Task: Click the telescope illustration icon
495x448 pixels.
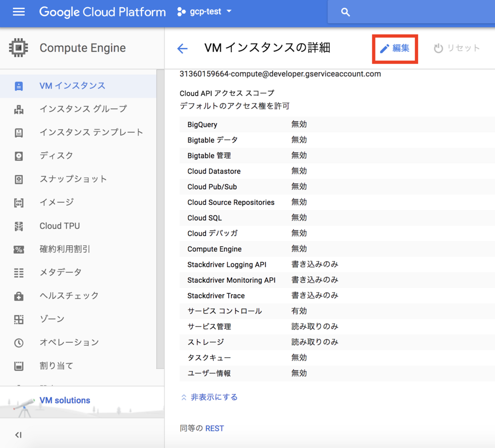Action: click(24, 407)
